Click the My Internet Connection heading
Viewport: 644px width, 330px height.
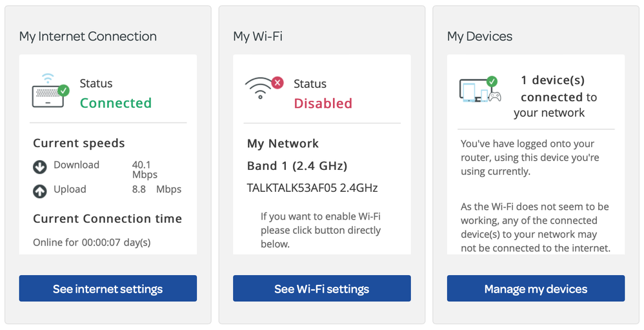88,36
